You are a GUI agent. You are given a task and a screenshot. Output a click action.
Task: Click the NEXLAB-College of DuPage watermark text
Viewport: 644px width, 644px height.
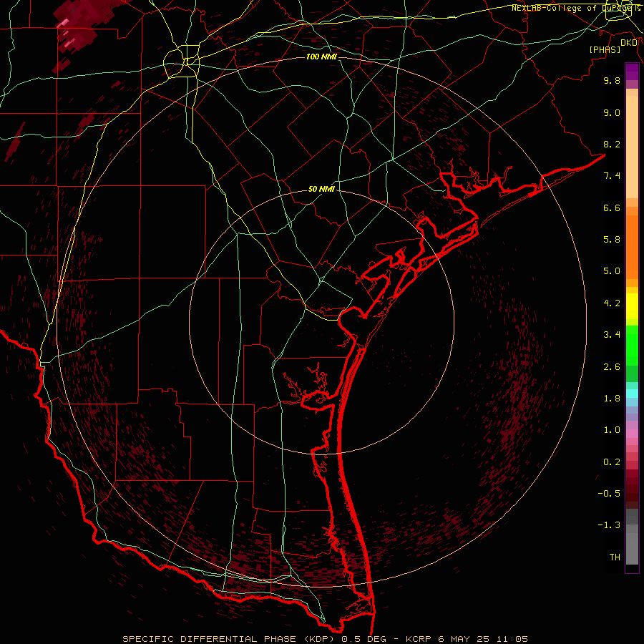coord(575,8)
